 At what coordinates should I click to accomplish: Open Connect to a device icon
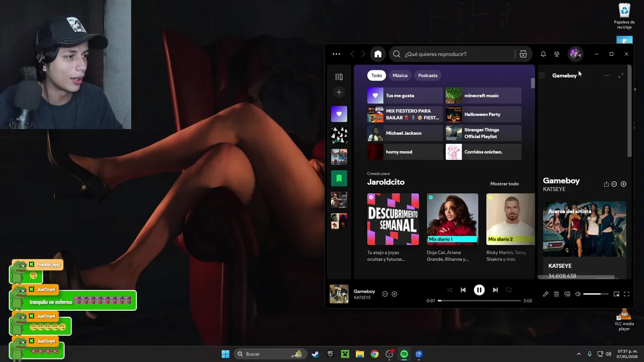[x=567, y=294]
